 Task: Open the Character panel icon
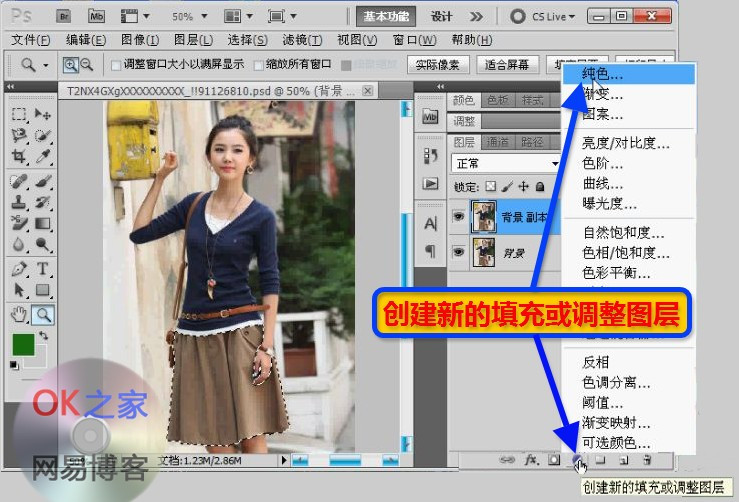(x=430, y=223)
